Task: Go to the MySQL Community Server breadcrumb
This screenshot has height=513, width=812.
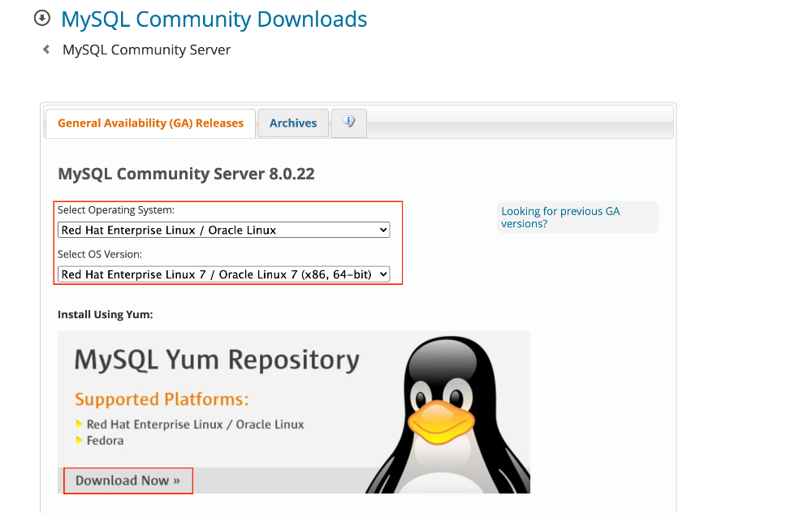Action: (x=146, y=50)
